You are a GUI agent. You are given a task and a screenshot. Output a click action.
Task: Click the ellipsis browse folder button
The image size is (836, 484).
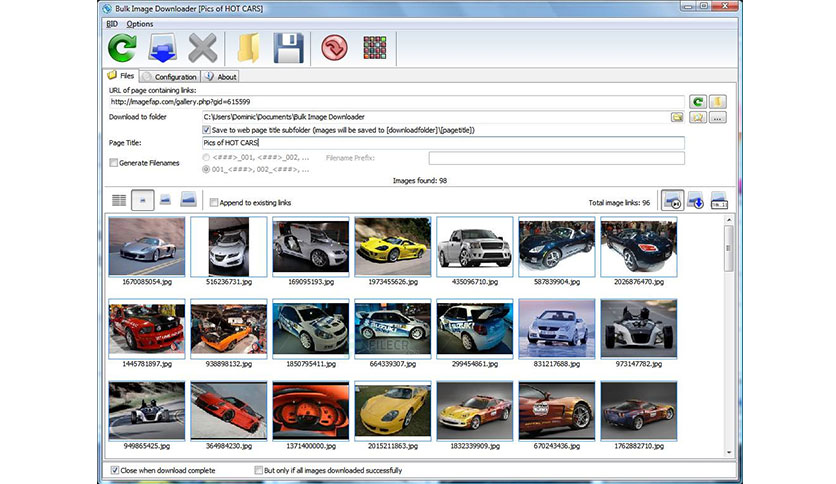click(x=718, y=117)
